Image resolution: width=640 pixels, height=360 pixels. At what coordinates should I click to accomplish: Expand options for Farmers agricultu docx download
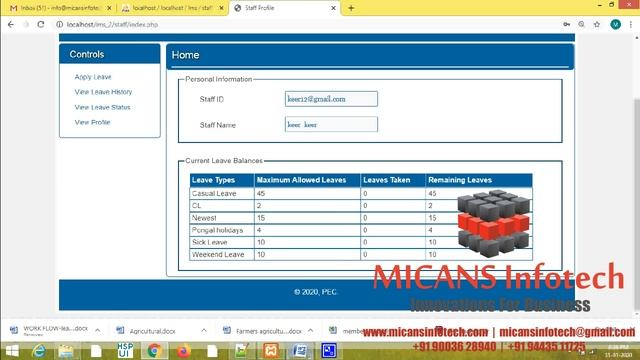[x=310, y=331]
